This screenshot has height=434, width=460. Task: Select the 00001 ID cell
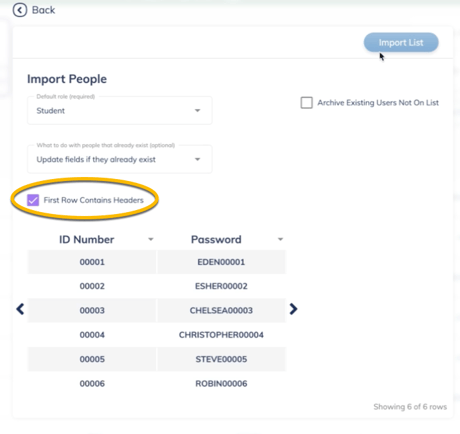coord(92,262)
